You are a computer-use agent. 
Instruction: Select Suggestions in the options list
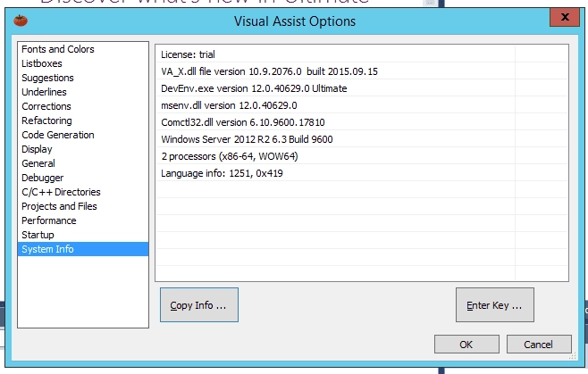click(83, 78)
